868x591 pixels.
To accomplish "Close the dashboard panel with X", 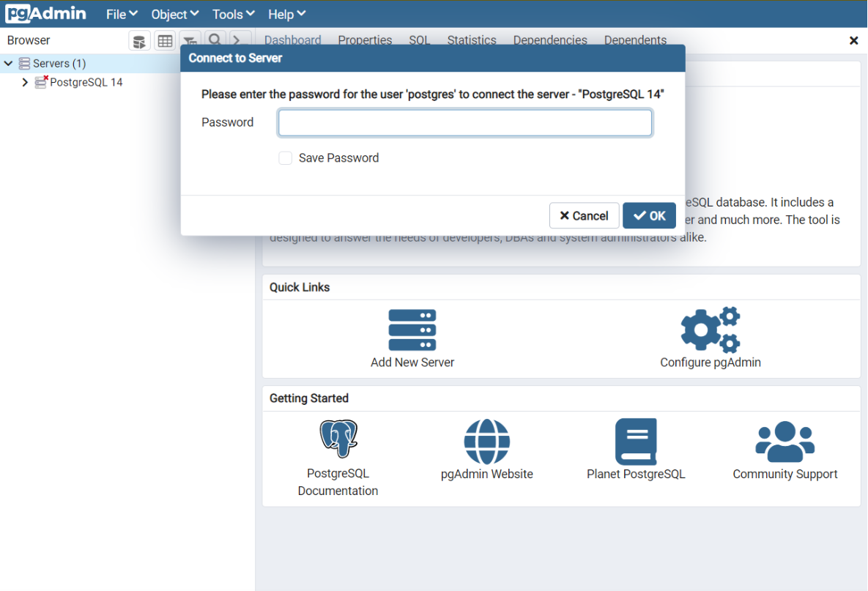I will tap(853, 40).
